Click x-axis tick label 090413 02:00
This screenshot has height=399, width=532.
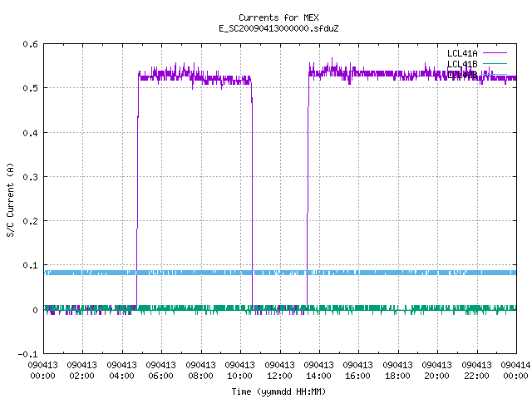pos(81,370)
